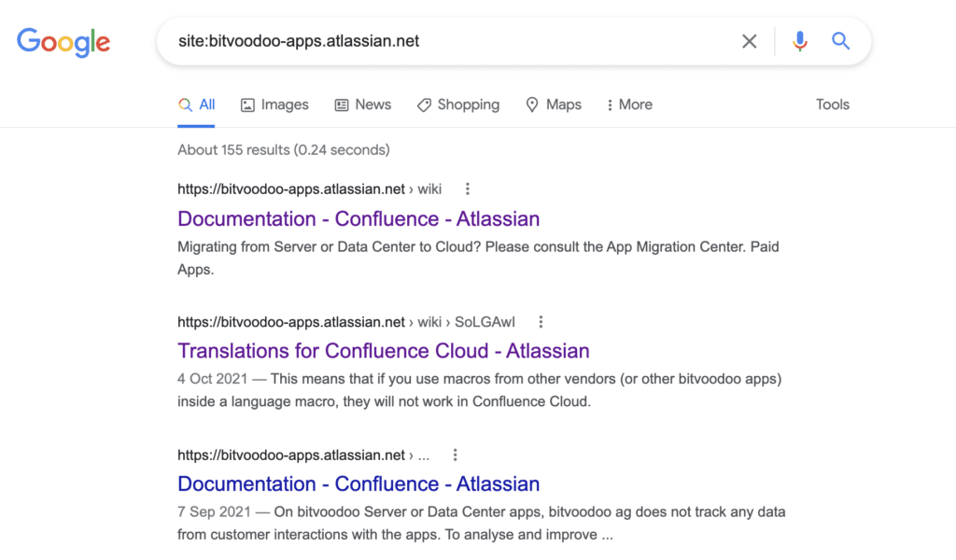Open the Maps tab
956x560 pixels.
coord(554,105)
